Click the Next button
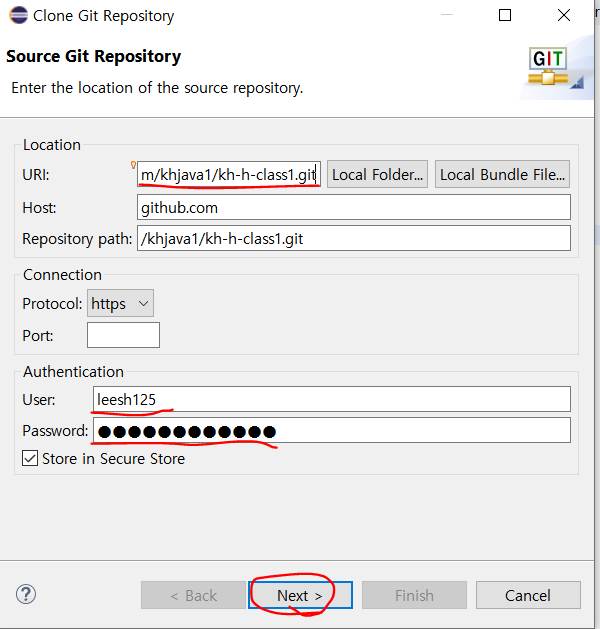The height and width of the screenshot is (629, 600). [x=300, y=595]
